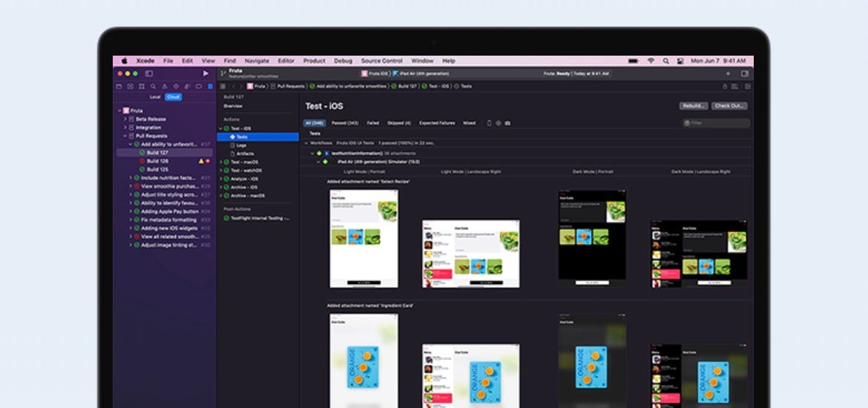
Task: Open the build Overview
Action: point(233,106)
